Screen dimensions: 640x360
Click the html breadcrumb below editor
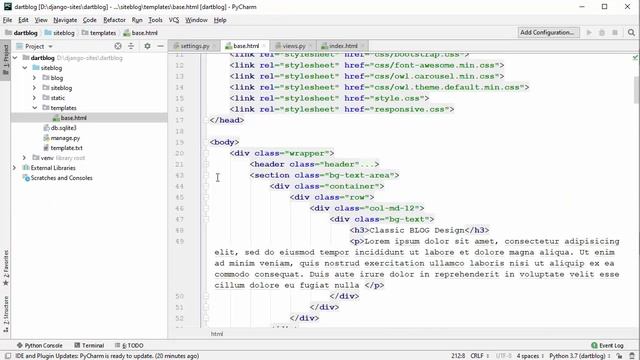click(217, 334)
